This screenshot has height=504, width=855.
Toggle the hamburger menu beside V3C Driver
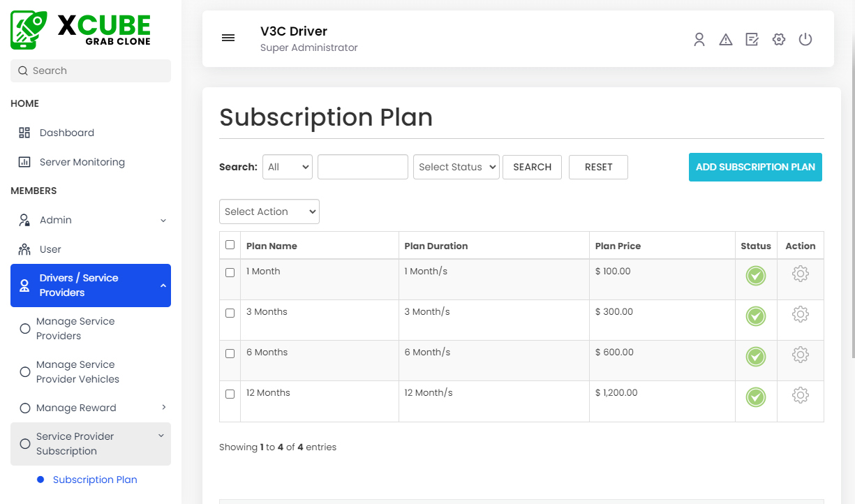coord(228,38)
